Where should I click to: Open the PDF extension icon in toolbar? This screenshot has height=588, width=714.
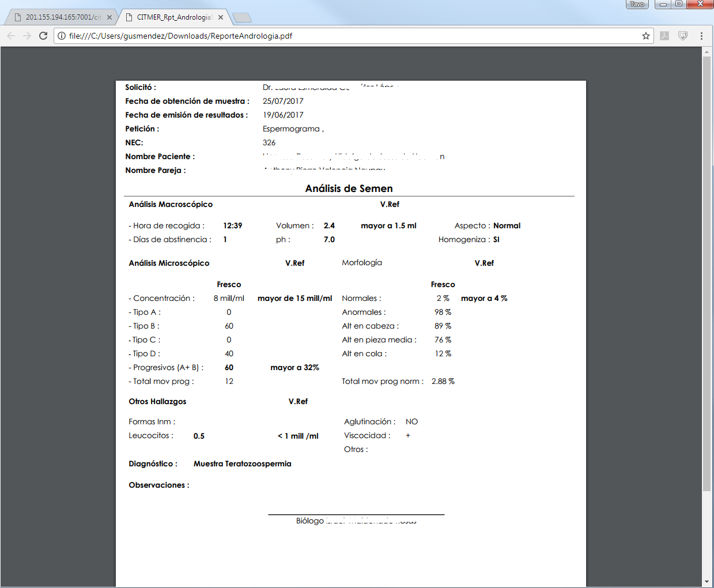pyautogui.click(x=664, y=36)
